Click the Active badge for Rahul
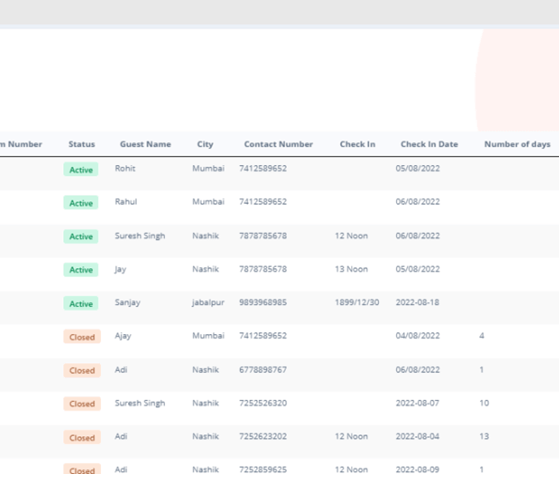The height and width of the screenshot is (483, 559). tap(81, 203)
